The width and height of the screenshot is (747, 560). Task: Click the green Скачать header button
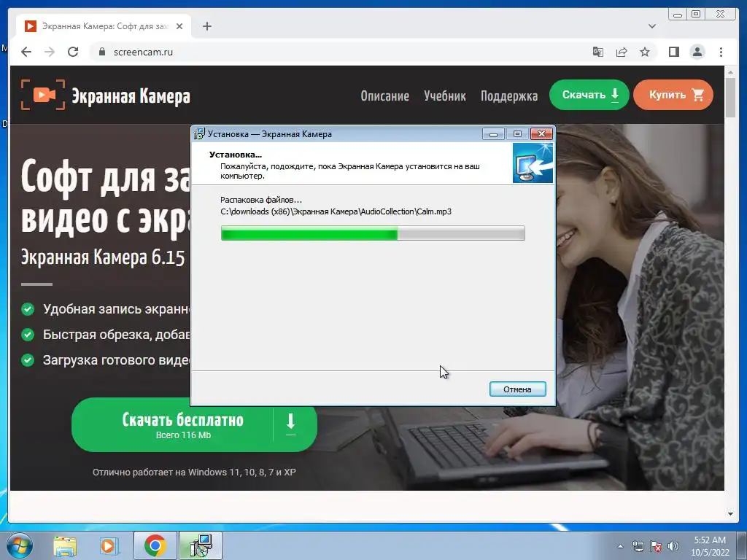(589, 95)
